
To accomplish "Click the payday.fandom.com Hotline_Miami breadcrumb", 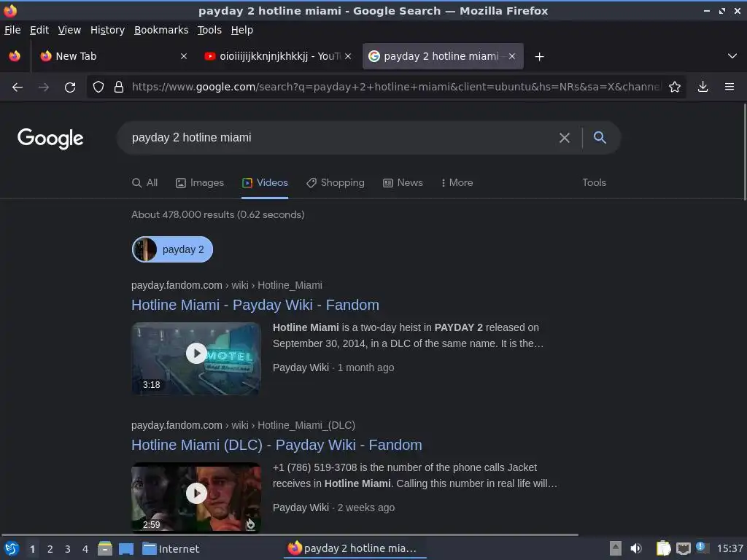I will point(227,285).
